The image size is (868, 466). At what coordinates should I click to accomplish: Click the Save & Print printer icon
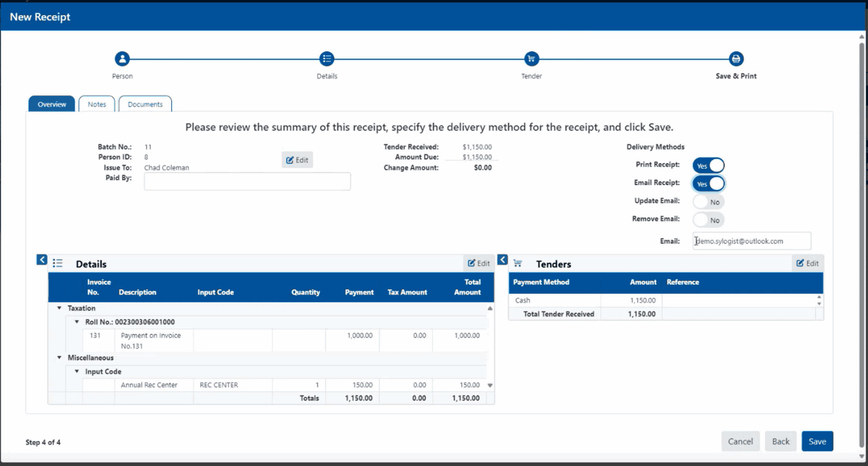click(x=736, y=59)
